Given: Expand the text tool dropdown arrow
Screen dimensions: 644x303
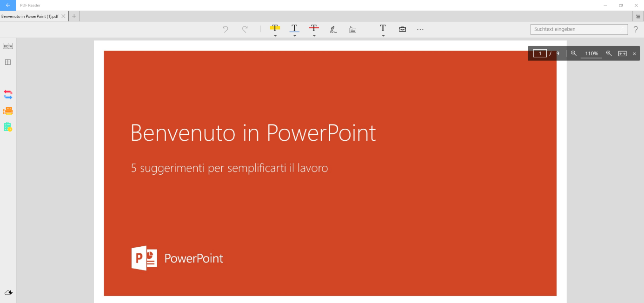Looking at the screenshot, I should coord(383,36).
